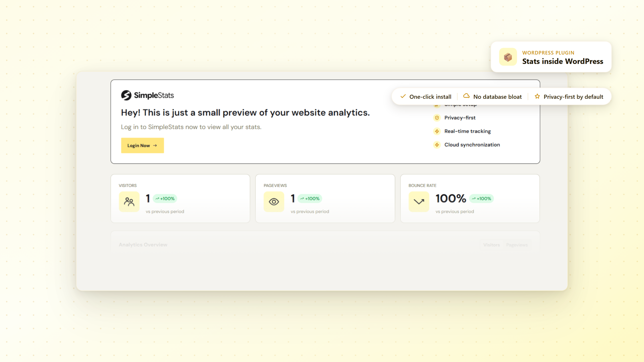Click the 'No database bloat' text
This screenshot has height=362, width=644.
[x=497, y=97]
